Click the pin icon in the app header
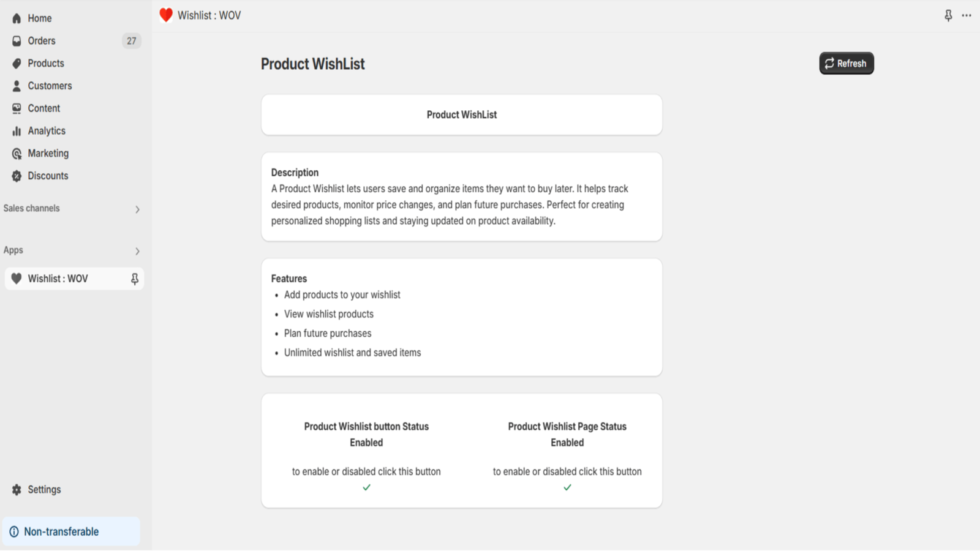980x551 pixels. [948, 15]
